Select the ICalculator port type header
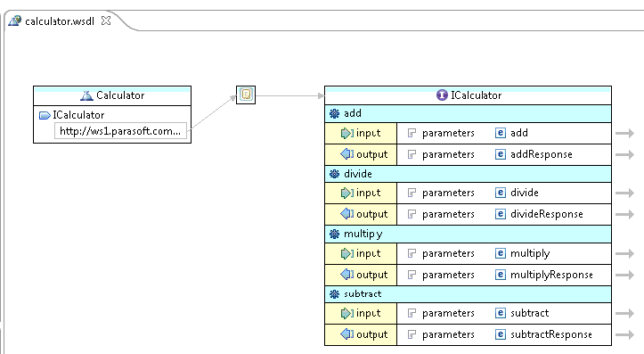This screenshot has height=354, width=644. pyautogui.click(x=468, y=95)
